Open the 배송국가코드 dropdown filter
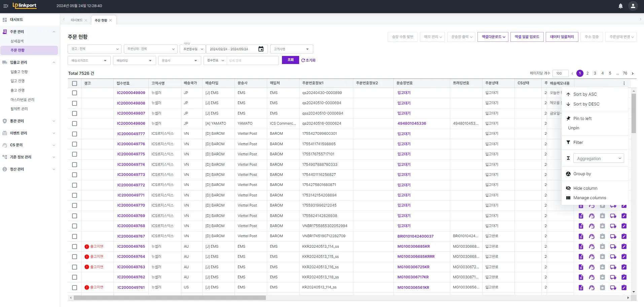The width and height of the screenshot is (644, 307). point(89,61)
